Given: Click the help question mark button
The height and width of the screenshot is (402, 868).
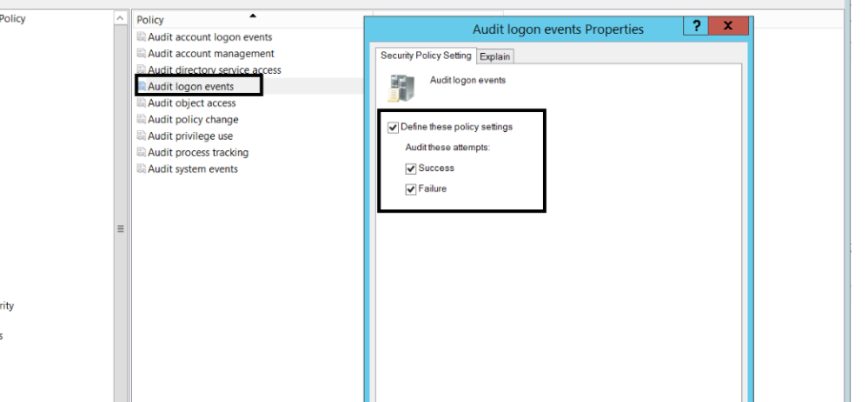Looking at the screenshot, I should pyautogui.click(x=695, y=26).
